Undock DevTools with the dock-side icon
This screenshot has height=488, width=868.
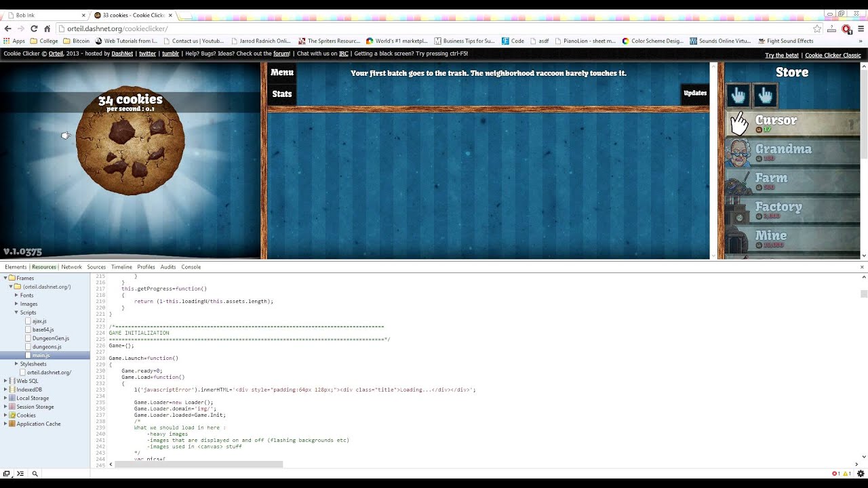pyautogui.click(x=6, y=474)
